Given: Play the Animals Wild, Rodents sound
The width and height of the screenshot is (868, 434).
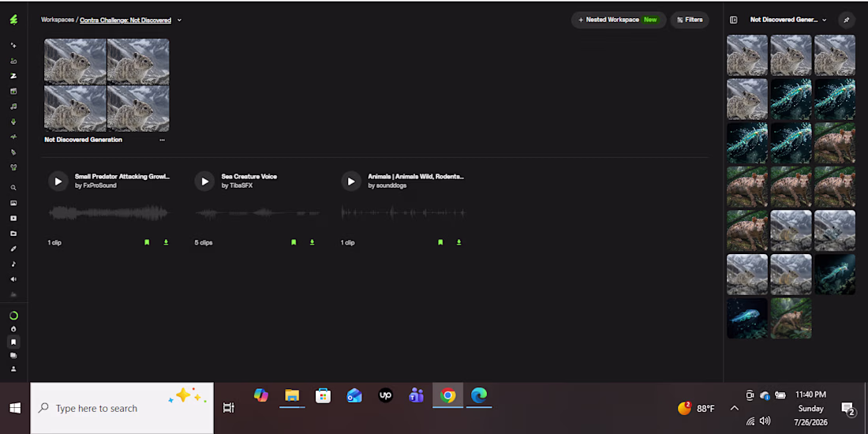Looking at the screenshot, I should pyautogui.click(x=351, y=181).
